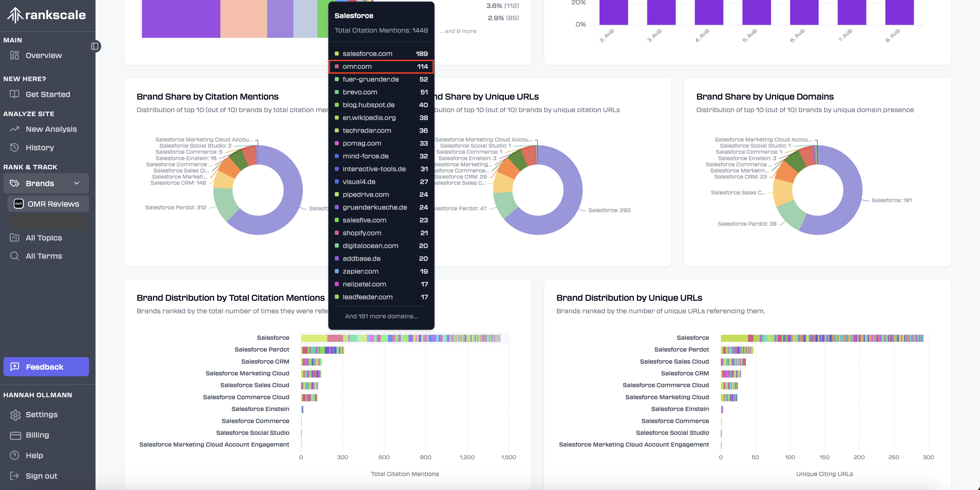This screenshot has width=980, height=490.
Task: Click Salesforce Pardot bar in citation chart
Action: pyautogui.click(x=322, y=350)
